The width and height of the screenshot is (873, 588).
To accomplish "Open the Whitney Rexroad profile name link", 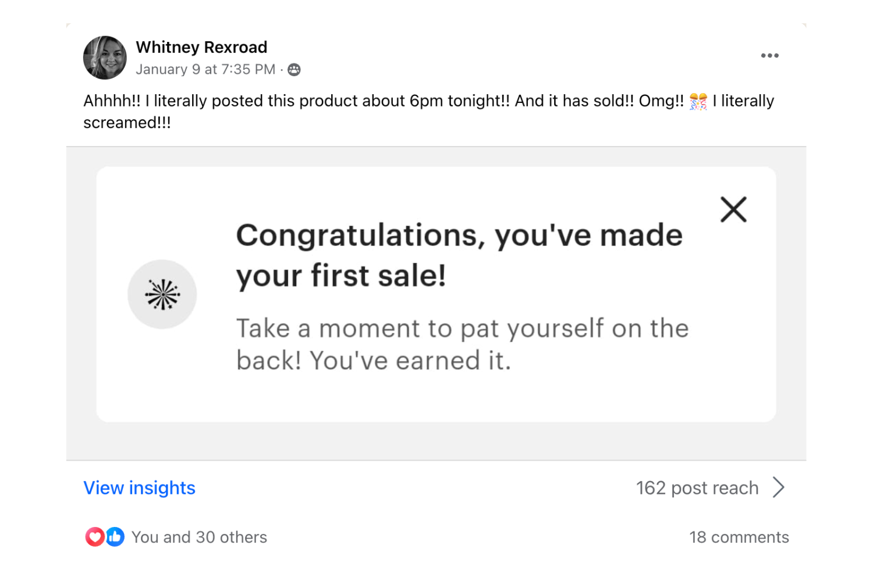I will point(201,47).
